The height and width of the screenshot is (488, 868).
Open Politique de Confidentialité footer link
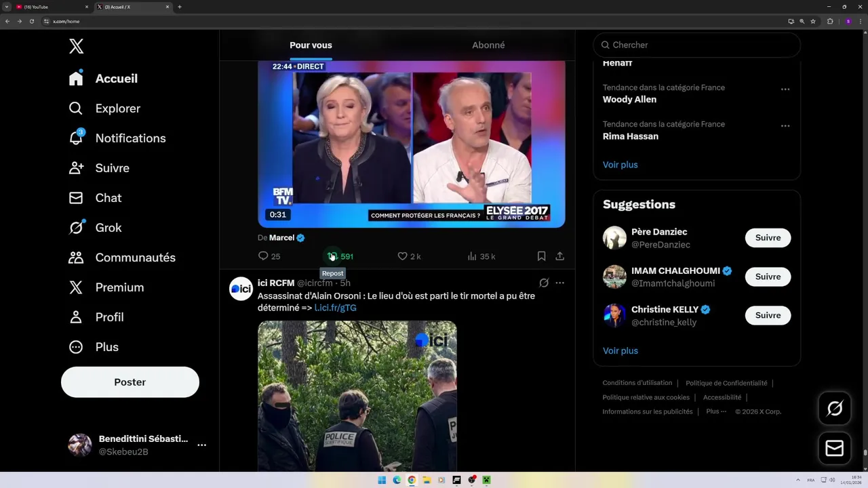[726, 383]
